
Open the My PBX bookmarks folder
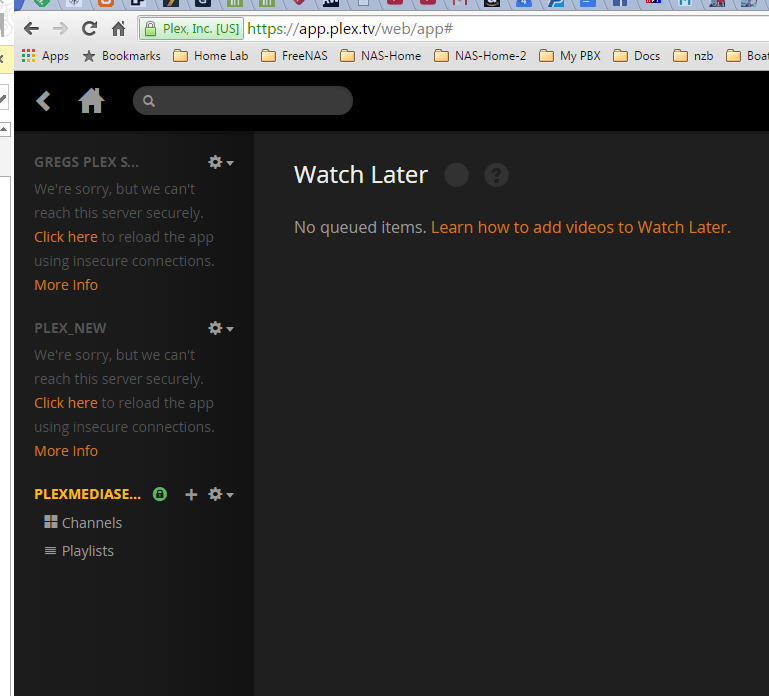569,56
